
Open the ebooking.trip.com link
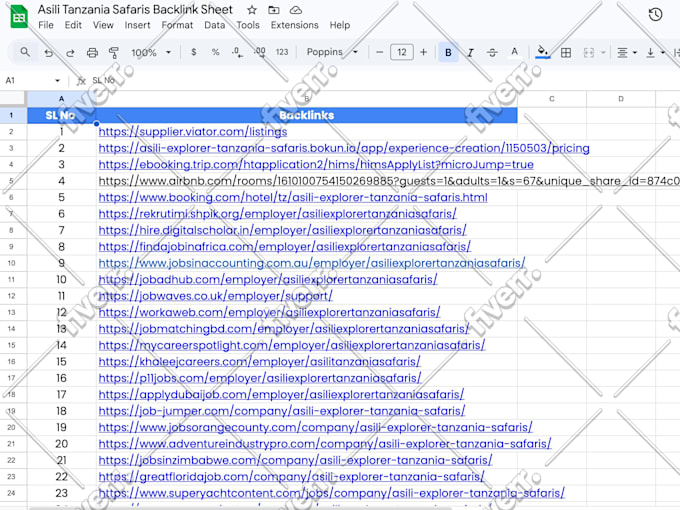pyautogui.click(x=316, y=165)
